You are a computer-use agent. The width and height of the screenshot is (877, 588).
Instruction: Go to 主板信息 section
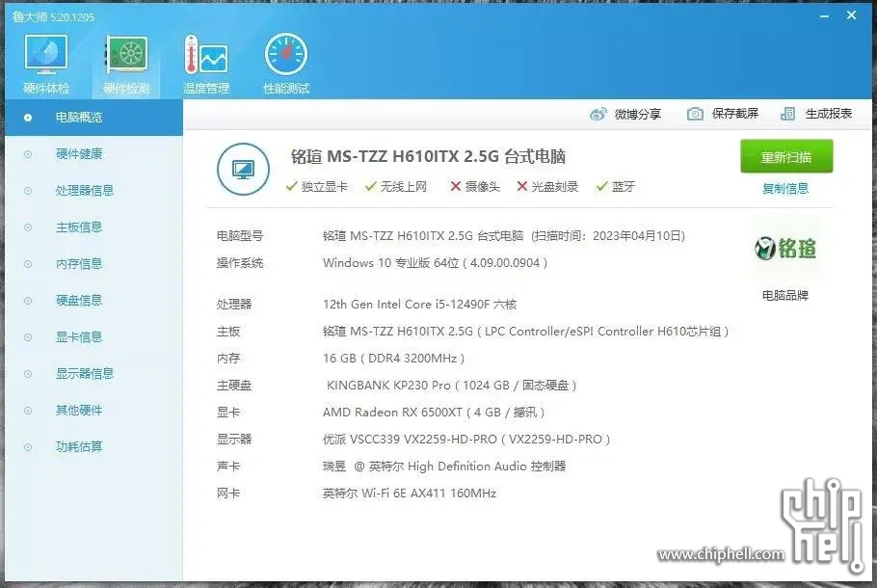[x=79, y=227]
